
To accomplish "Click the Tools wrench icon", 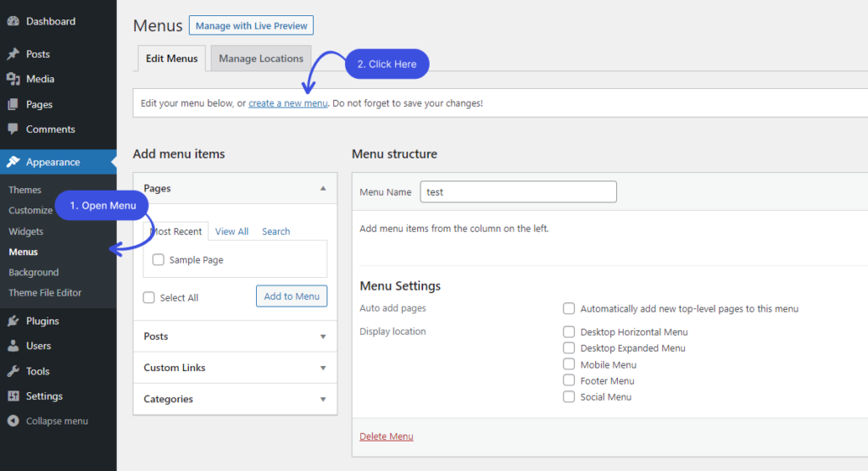I will coord(14,371).
